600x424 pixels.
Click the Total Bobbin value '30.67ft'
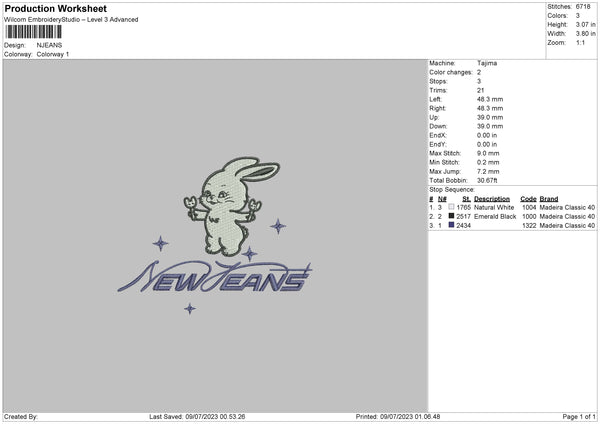click(487, 181)
